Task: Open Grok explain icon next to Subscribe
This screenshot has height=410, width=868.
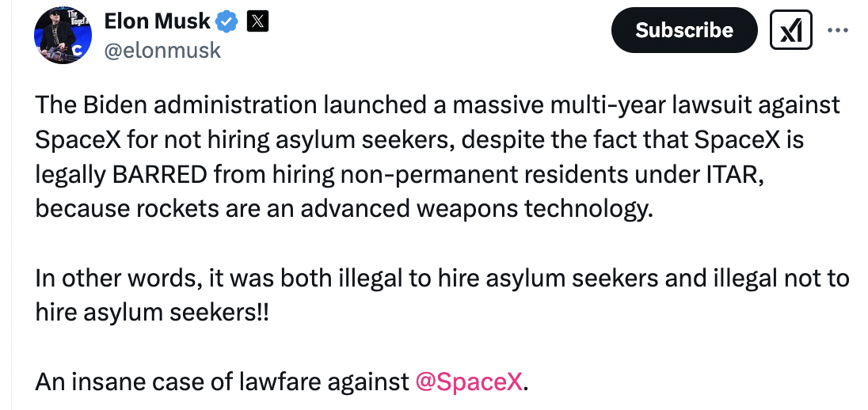Action: pos(790,30)
